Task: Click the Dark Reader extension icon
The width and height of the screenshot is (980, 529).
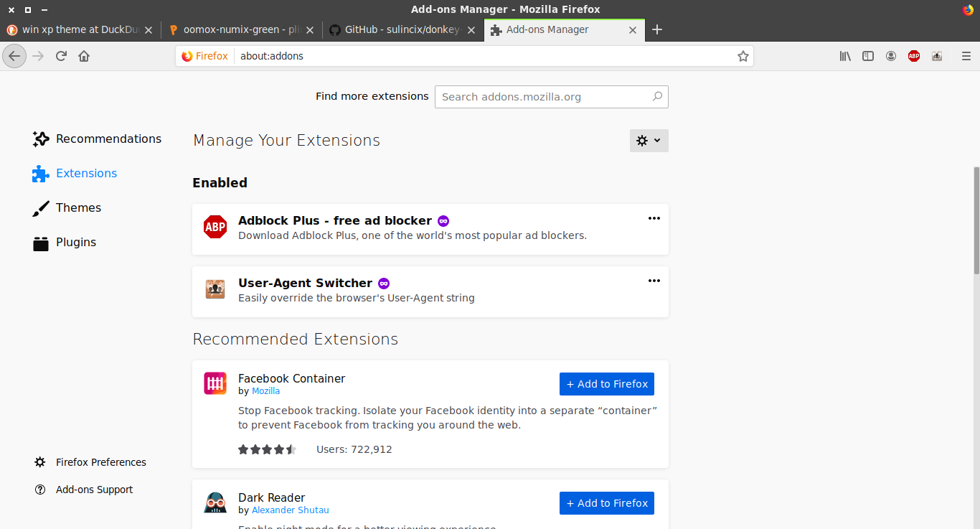Action: (215, 502)
